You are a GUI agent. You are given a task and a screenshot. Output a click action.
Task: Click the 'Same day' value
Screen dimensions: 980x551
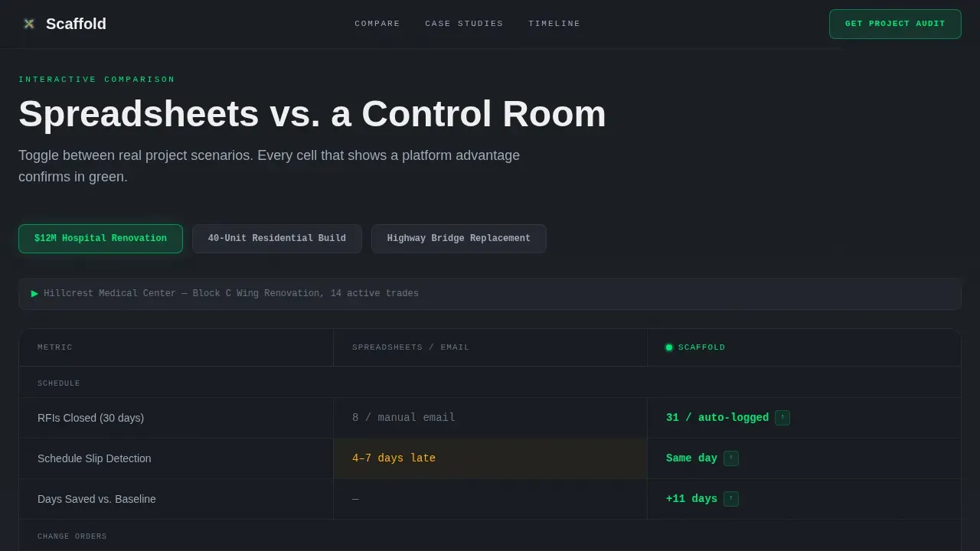pyautogui.click(x=691, y=458)
